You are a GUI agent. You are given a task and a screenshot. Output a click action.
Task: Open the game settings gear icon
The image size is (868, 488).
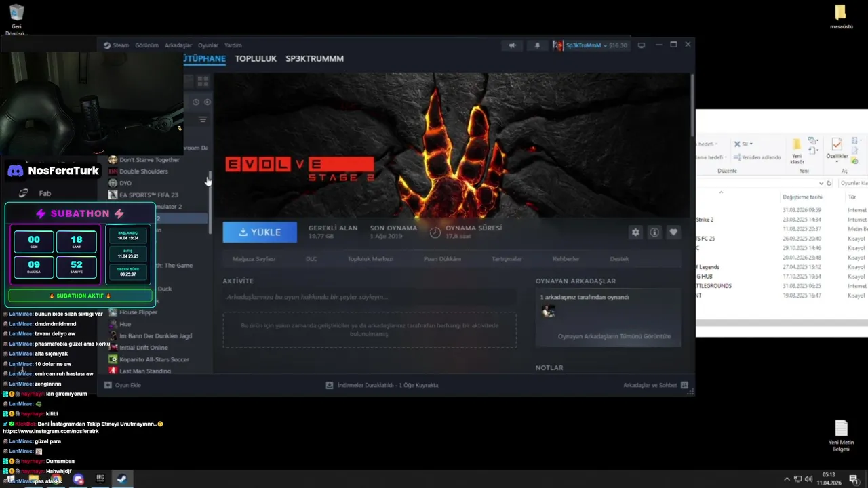click(x=635, y=232)
